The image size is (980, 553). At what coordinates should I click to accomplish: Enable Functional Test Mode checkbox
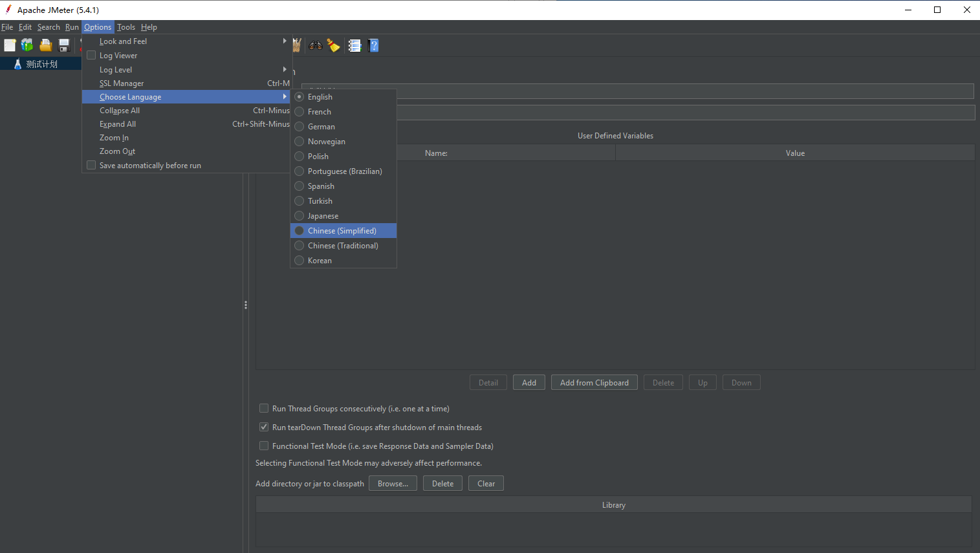click(x=264, y=446)
